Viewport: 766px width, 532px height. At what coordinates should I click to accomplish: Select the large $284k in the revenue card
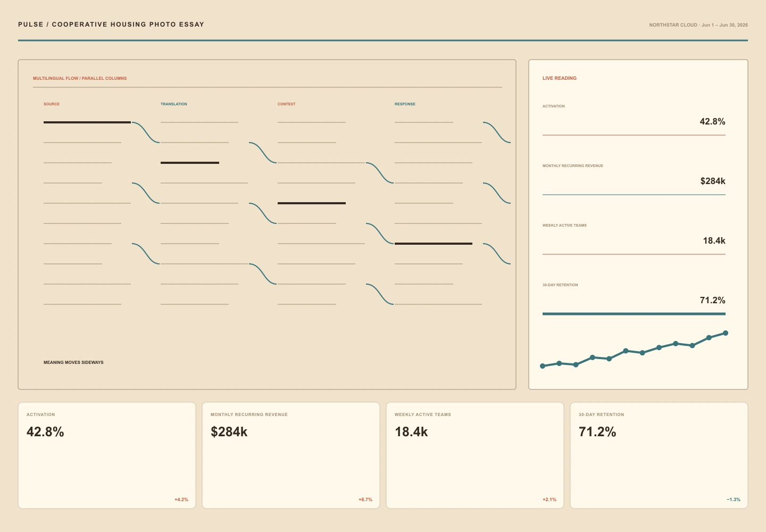point(229,432)
